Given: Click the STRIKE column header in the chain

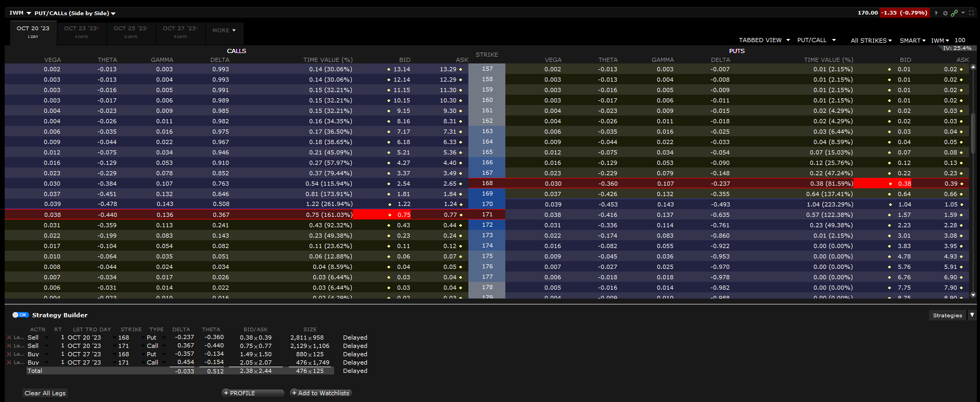Looking at the screenshot, I should [x=487, y=55].
